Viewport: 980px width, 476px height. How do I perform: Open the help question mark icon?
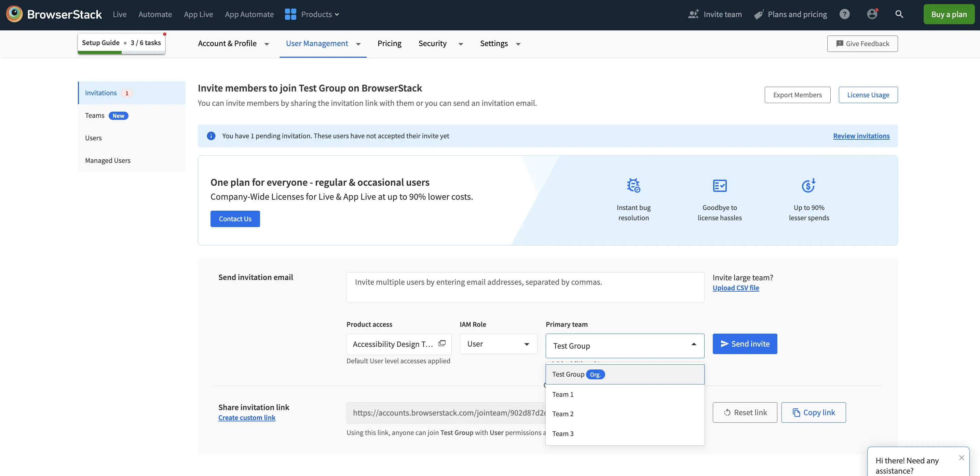click(x=845, y=14)
